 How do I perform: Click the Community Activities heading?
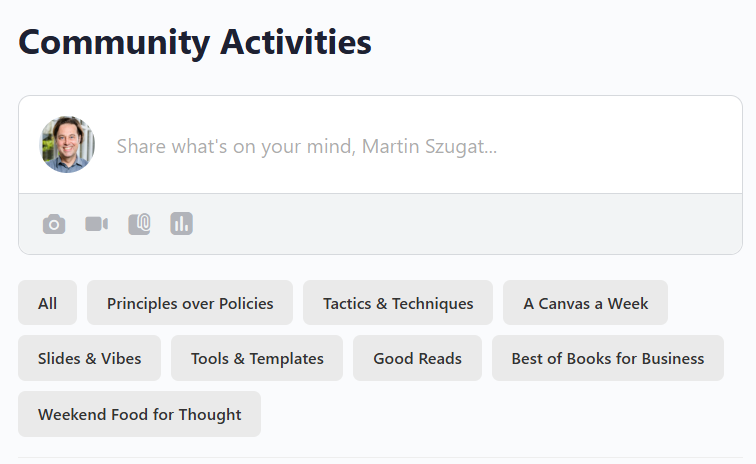click(x=195, y=43)
